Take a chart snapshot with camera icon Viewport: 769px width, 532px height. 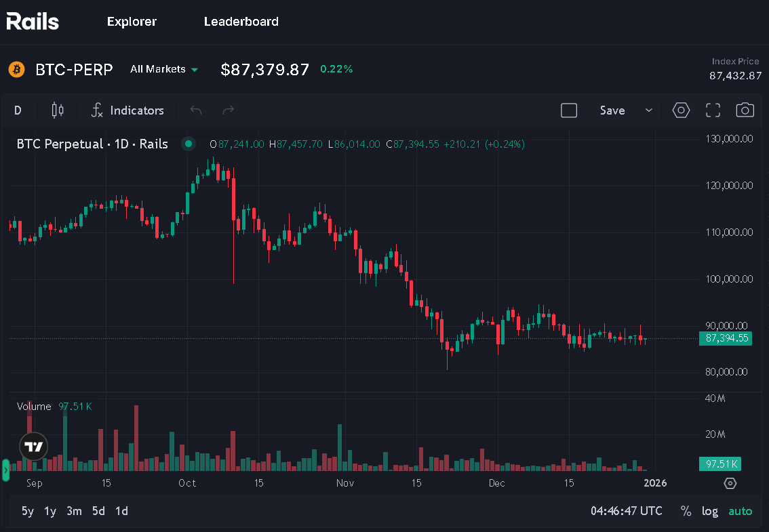coord(745,110)
